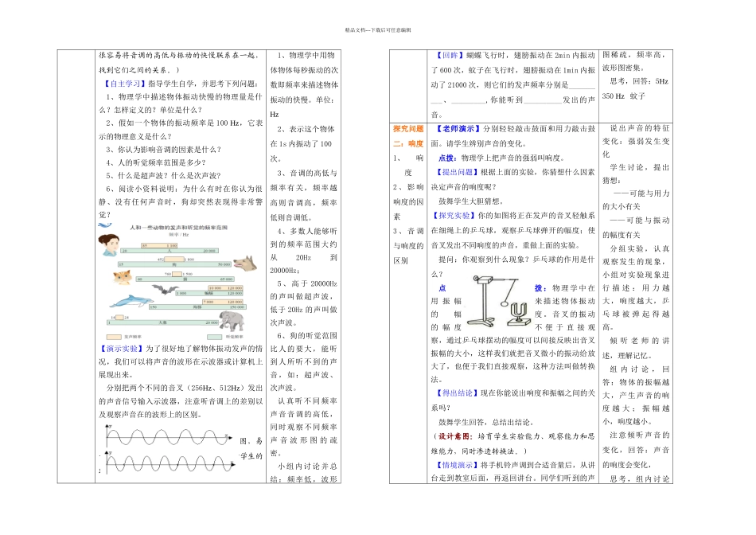Click the lone "Hz" unit line in the left page's right column
The image size is (756, 535).
pyautogui.click(x=275, y=115)
